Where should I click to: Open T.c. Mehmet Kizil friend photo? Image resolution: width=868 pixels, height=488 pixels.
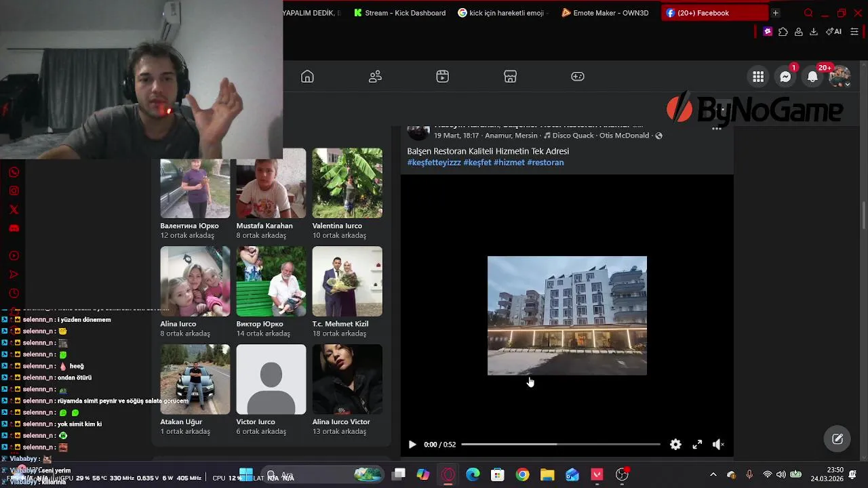347,281
